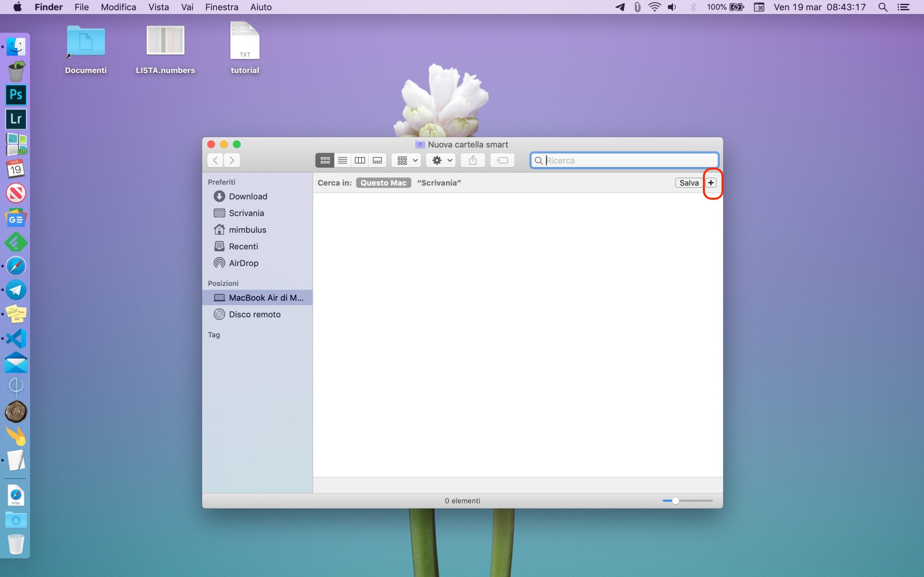Click the Edit Tags toolbar button
Image resolution: width=924 pixels, height=577 pixels.
pos(502,160)
